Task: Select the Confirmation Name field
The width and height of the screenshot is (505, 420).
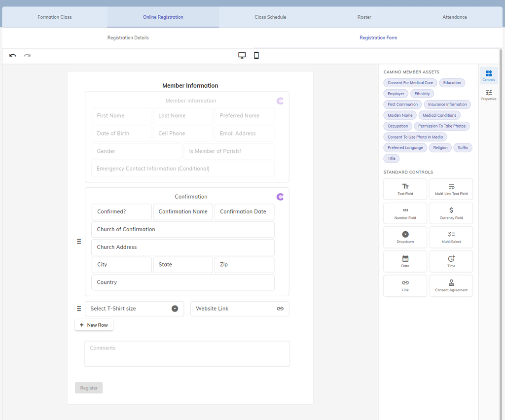Action: point(183,212)
